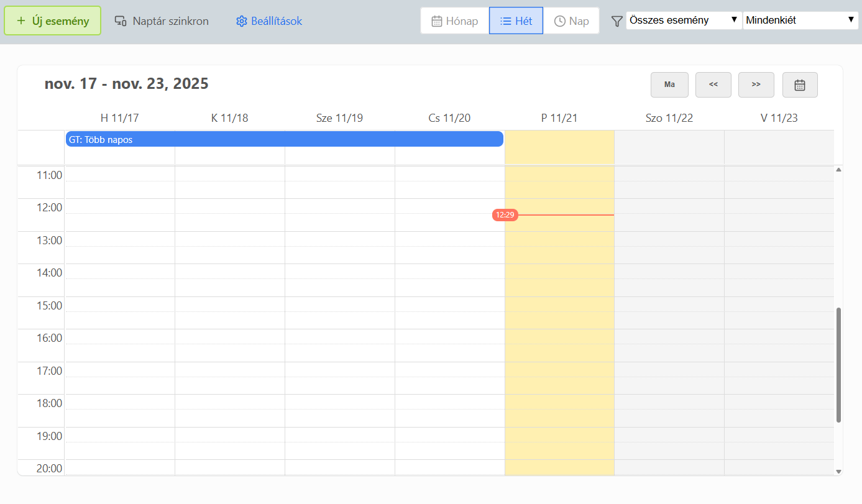The height and width of the screenshot is (504, 862).
Task: Click the Naptár szinkron sync icon
Action: 121,21
